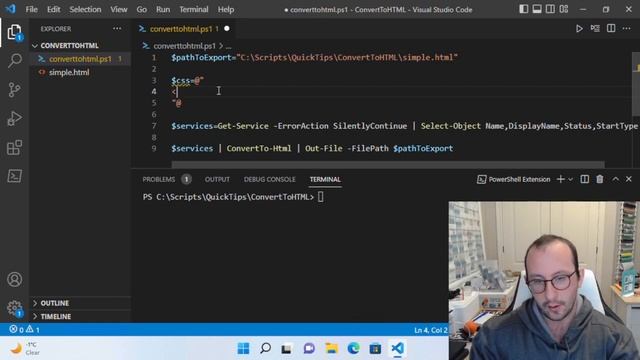Viewport: 640px width, 360px height.
Task: Run the script with the play icon
Action: coord(579,29)
